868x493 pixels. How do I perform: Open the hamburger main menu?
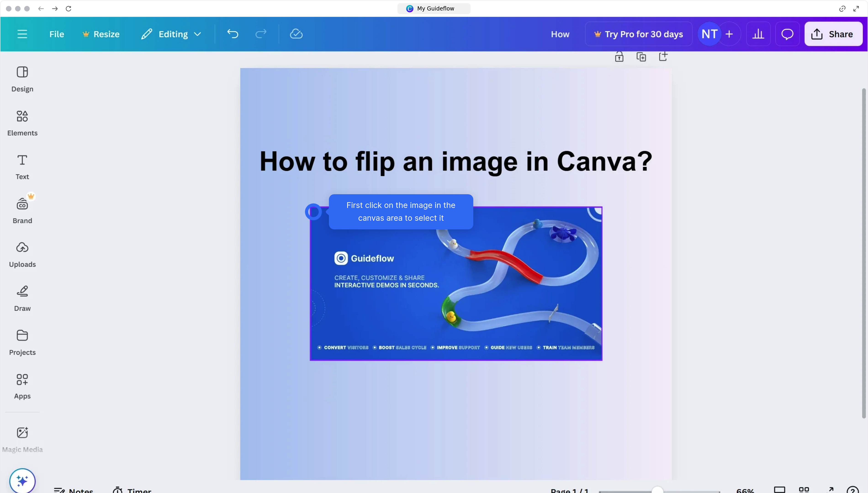pos(22,34)
